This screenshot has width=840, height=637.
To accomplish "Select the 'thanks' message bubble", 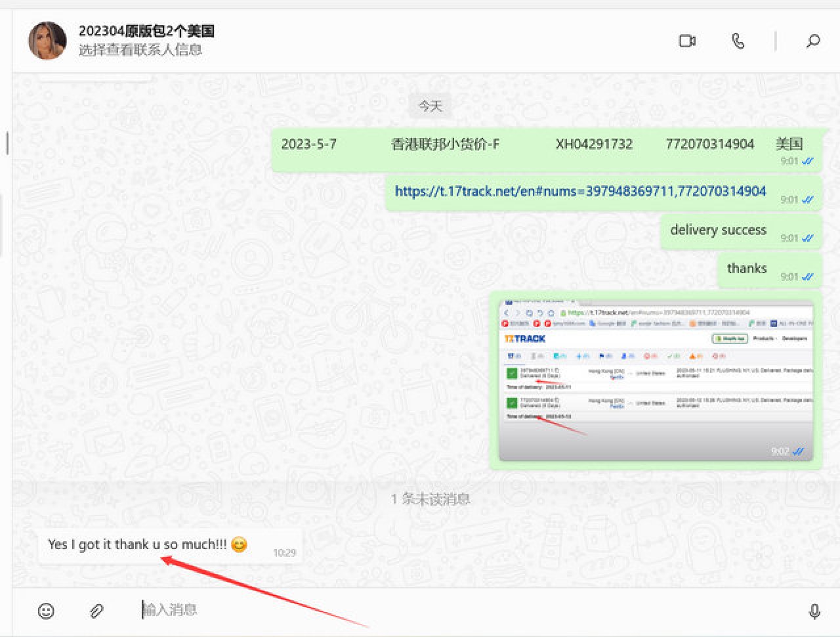I will (x=746, y=269).
